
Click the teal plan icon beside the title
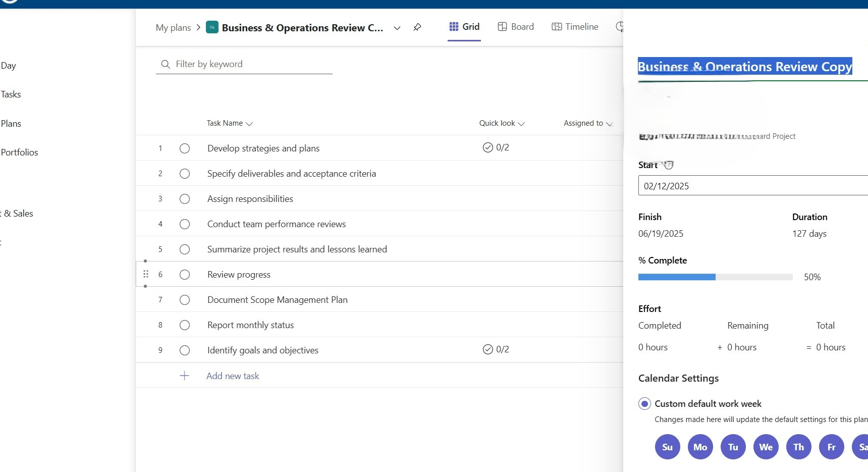pos(212,27)
